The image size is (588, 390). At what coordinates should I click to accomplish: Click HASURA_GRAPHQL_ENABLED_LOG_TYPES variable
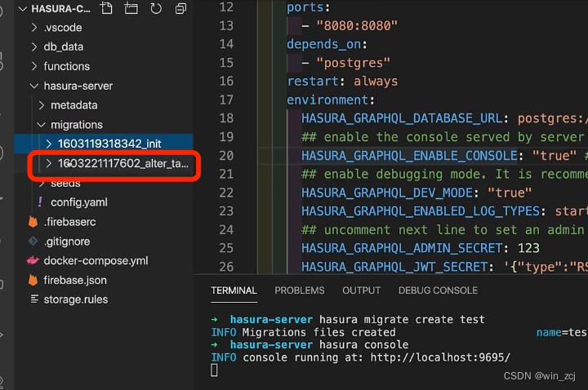421,211
